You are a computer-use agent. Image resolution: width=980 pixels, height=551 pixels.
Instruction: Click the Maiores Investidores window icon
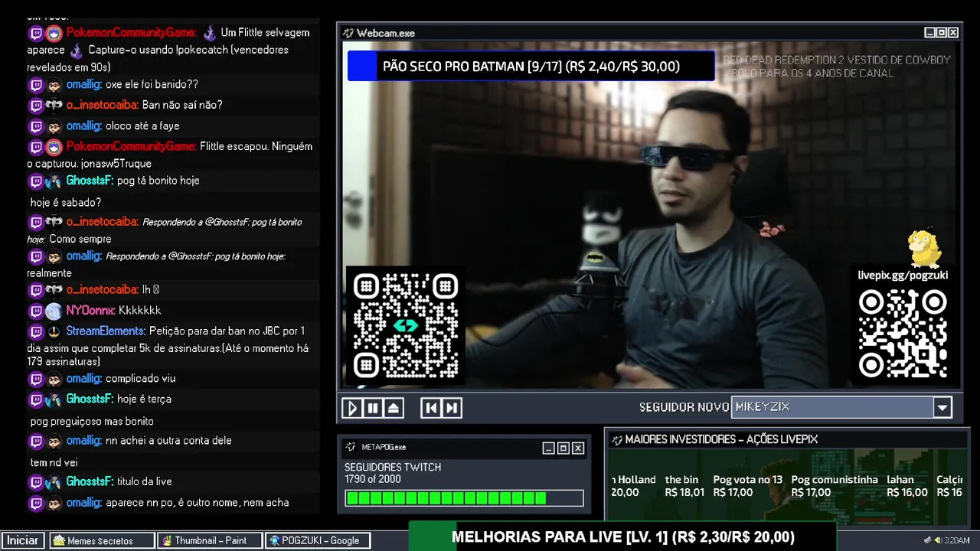pyautogui.click(x=617, y=439)
